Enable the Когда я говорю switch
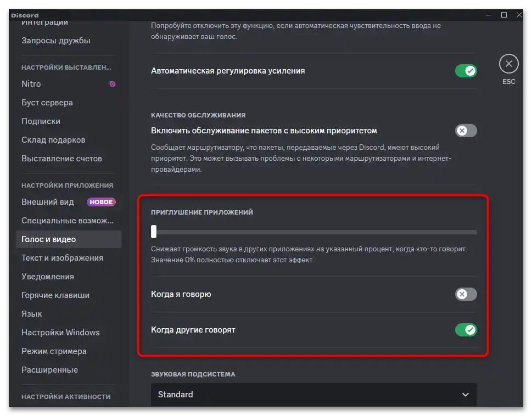The height and width of the screenshot is (416, 532). tap(466, 294)
